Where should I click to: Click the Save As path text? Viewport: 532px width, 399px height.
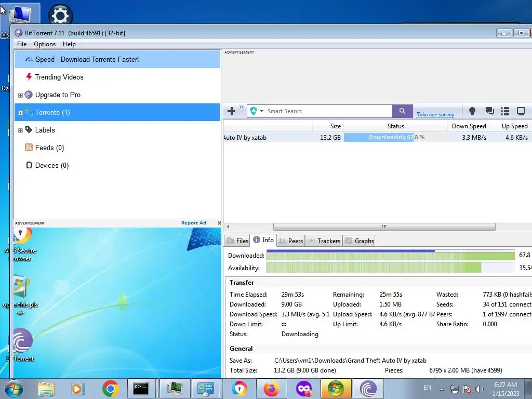[x=350, y=361]
